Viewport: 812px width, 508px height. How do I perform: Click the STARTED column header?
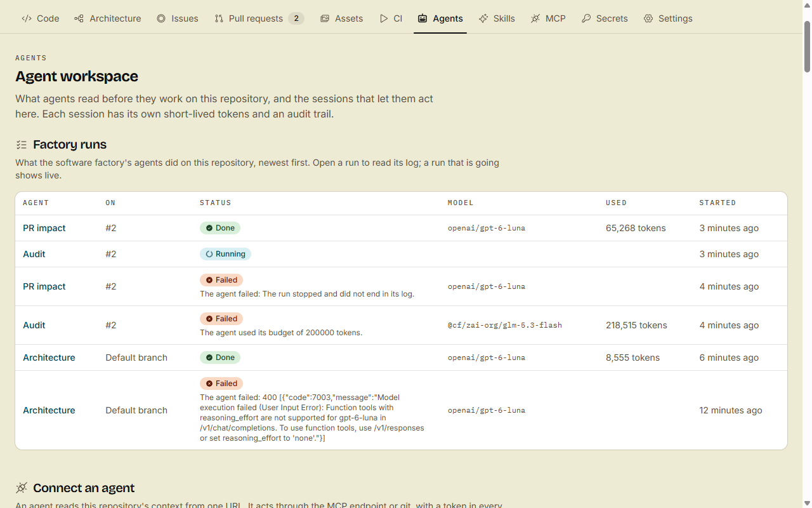(717, 203)
